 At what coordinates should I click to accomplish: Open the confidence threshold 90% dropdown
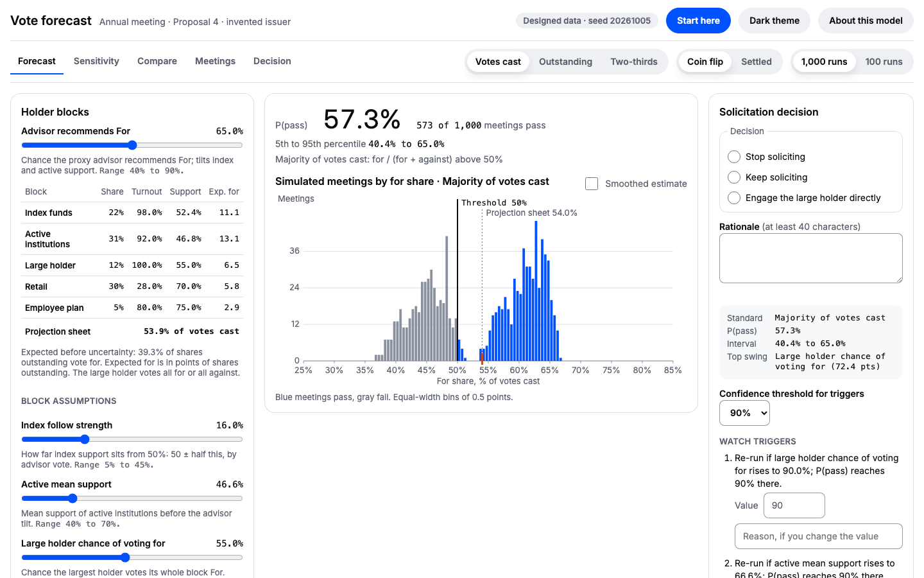pos(744,413)
